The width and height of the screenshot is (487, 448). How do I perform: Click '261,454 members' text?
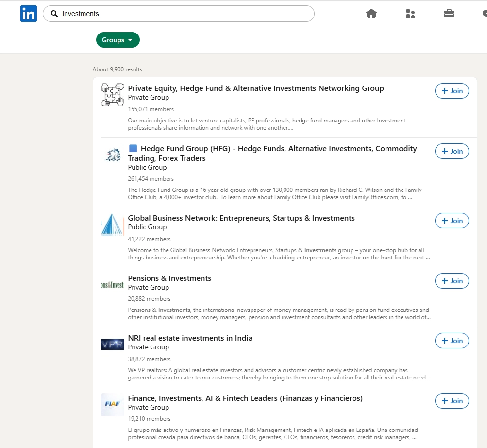151,179
